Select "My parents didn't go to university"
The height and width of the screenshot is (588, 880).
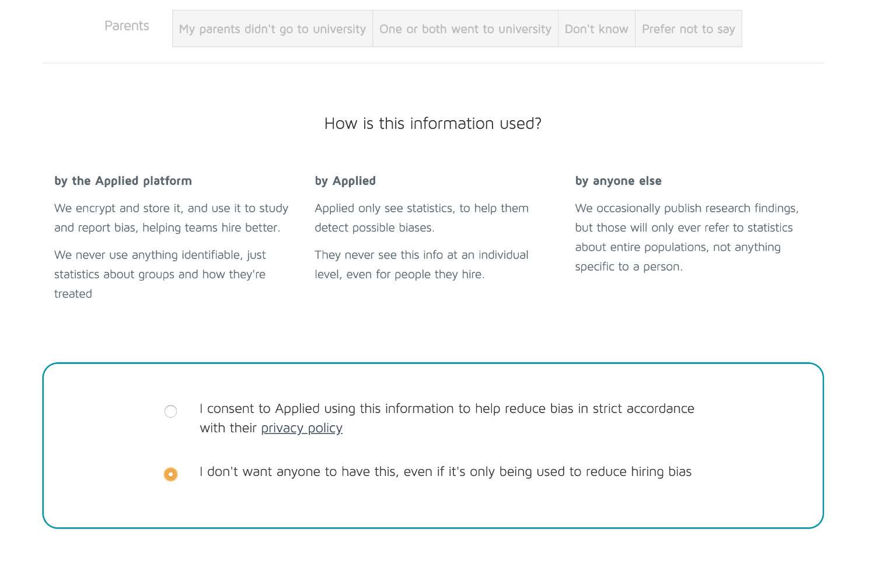(273, 29)
